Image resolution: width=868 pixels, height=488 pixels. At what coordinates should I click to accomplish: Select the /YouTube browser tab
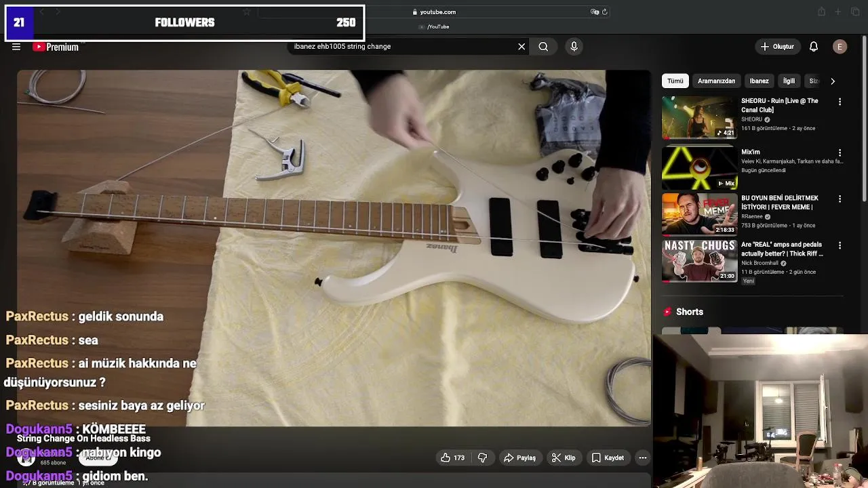(x=434, y=26)
